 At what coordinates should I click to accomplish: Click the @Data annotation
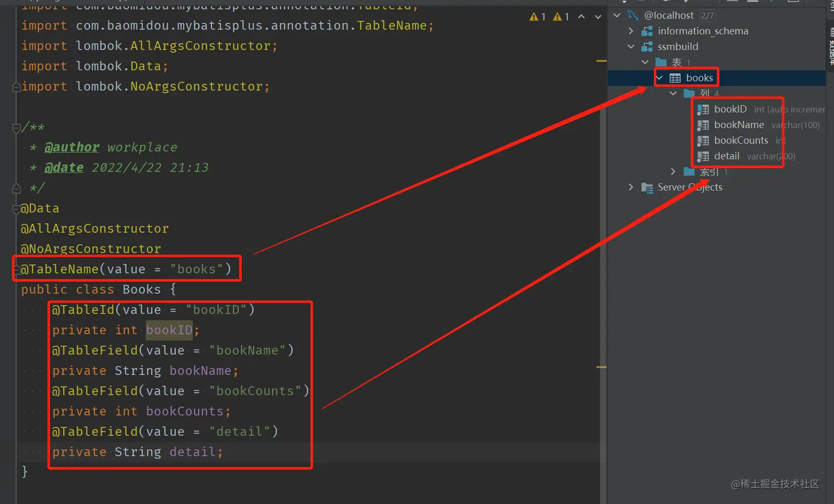[40, 208]
